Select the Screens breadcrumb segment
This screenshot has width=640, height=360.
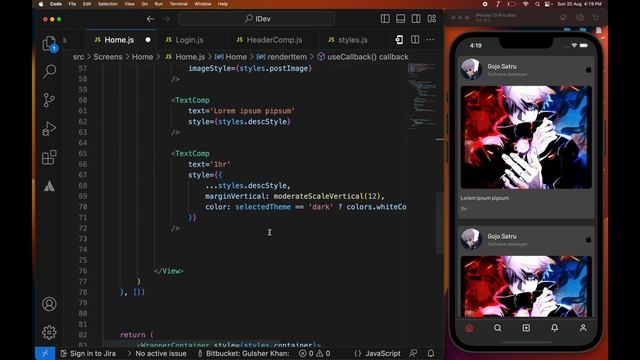(108, 57)
